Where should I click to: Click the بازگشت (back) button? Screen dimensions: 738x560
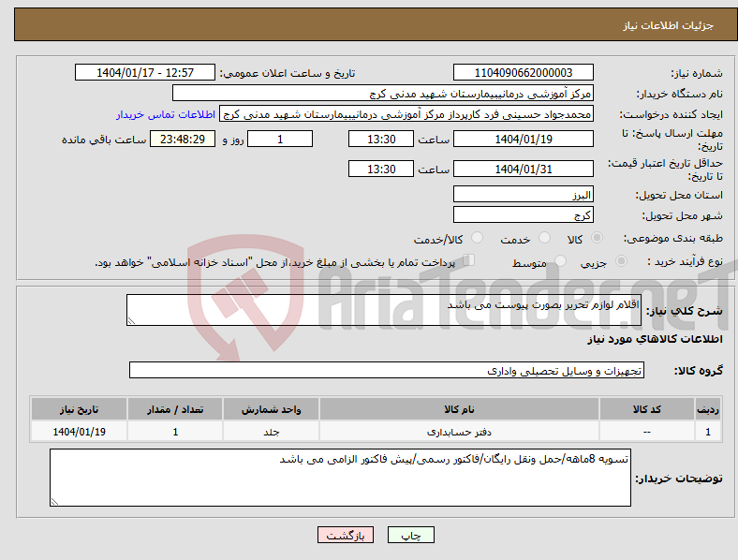[x=346, y=535]
